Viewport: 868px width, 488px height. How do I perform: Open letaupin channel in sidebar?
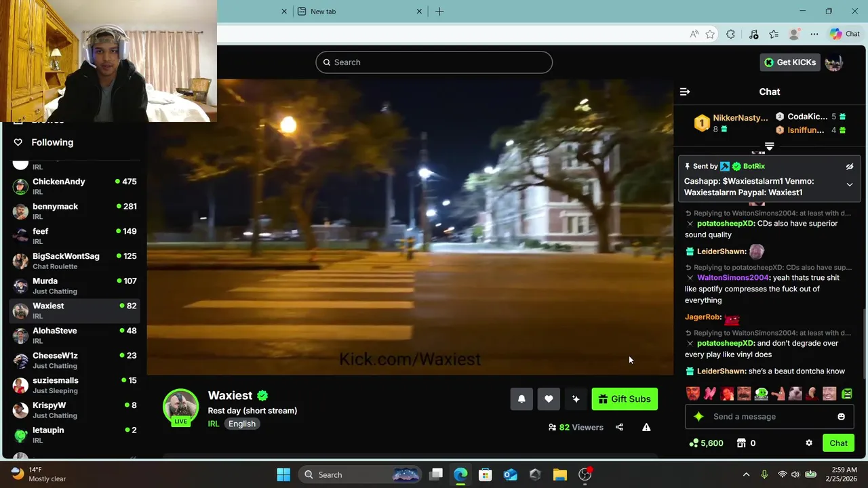pos(75,435)
